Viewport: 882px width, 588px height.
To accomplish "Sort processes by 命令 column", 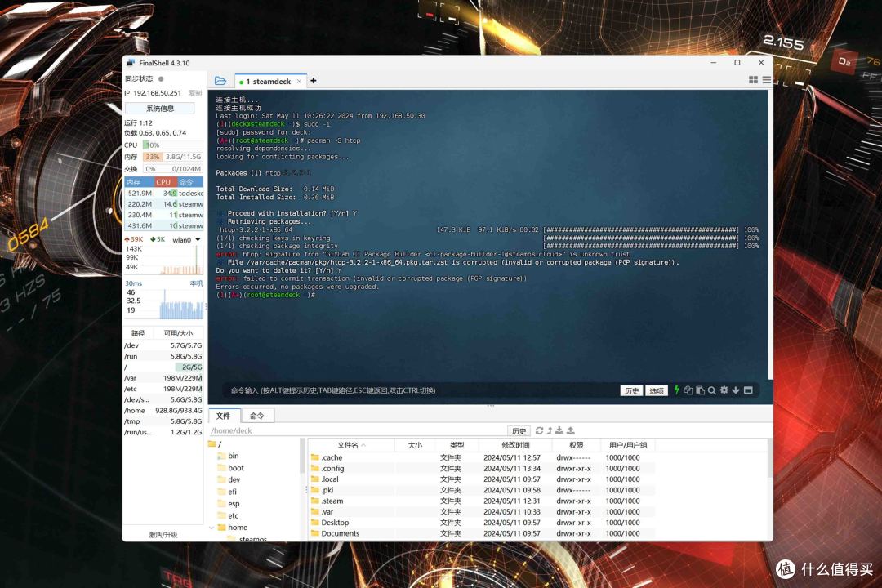I will pos(190,182).
